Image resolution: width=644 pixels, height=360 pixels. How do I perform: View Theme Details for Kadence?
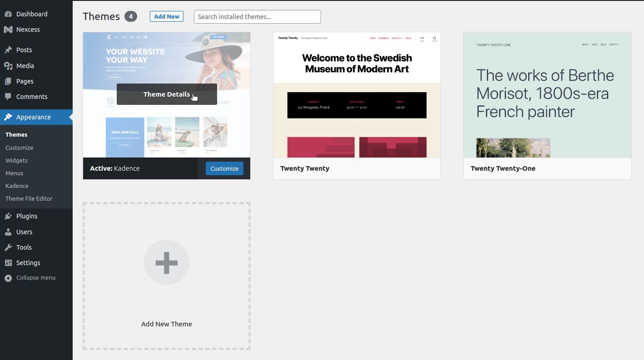click(166, 94)
